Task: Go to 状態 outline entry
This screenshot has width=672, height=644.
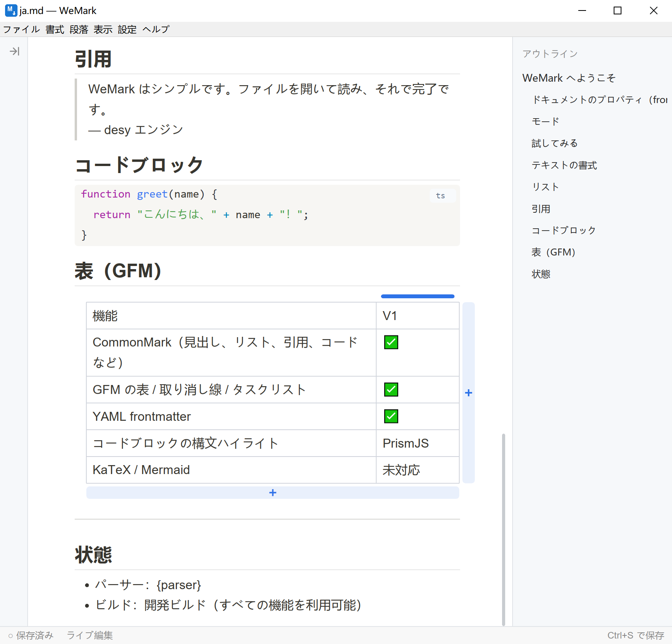Action: click(x=541, y=274)
